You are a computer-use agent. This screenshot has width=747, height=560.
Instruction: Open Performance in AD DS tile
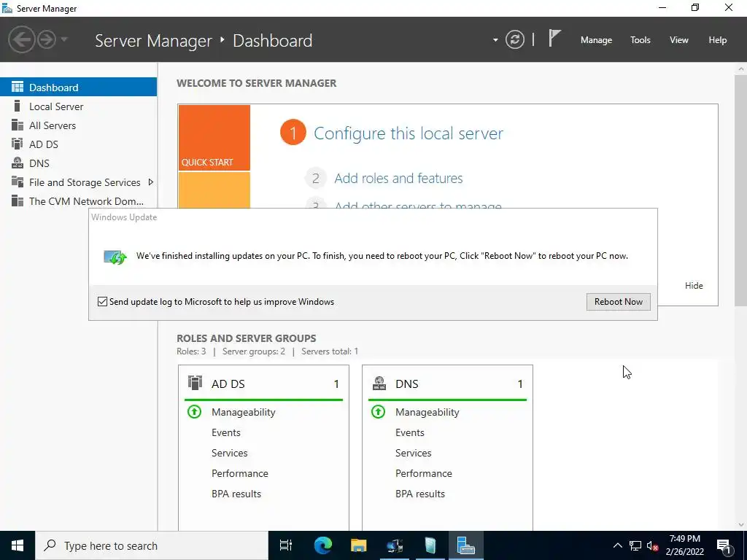239,473
